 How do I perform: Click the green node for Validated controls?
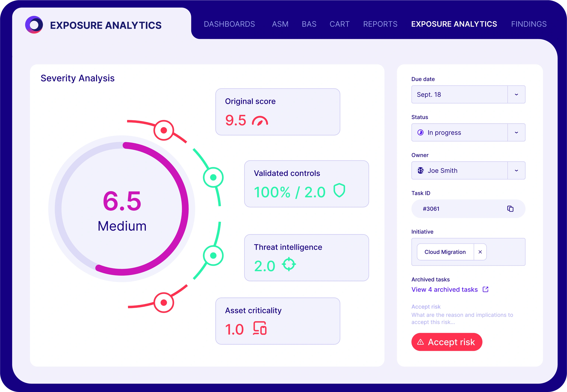213,177
